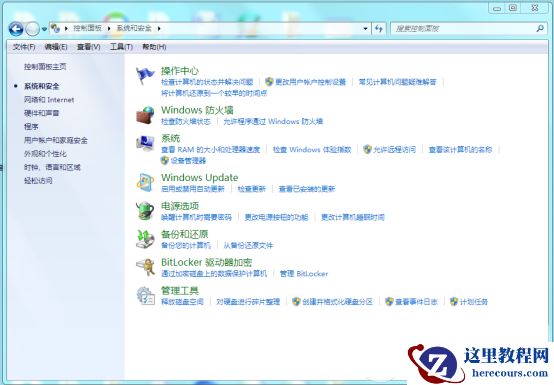Click the shield icon beside 允许远程访问

pos(367,149)
